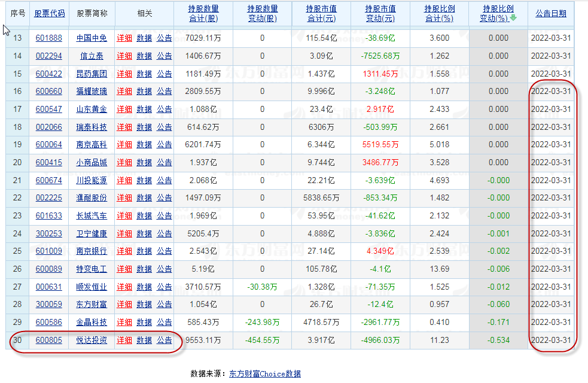Screen dimensions: 588x383
Task: Open 数据 for 金晶科技
Action: pos(144,323)
